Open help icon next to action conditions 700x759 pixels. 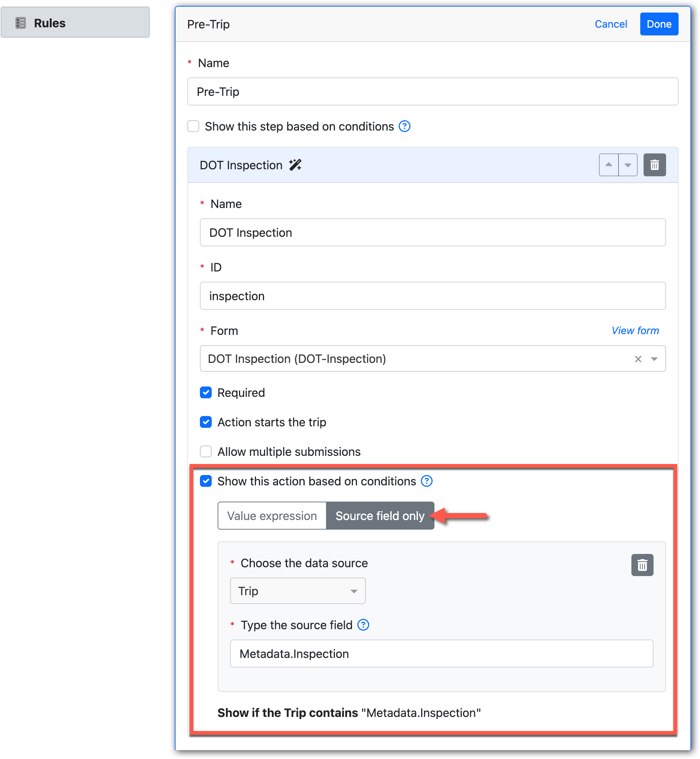[426, 481]
